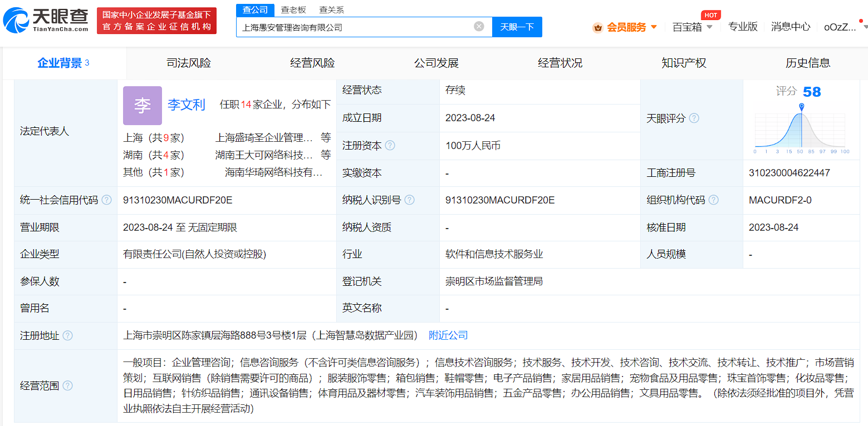
Task: Open help icon next to 经营范围
Action: click(x=67, y=385)
